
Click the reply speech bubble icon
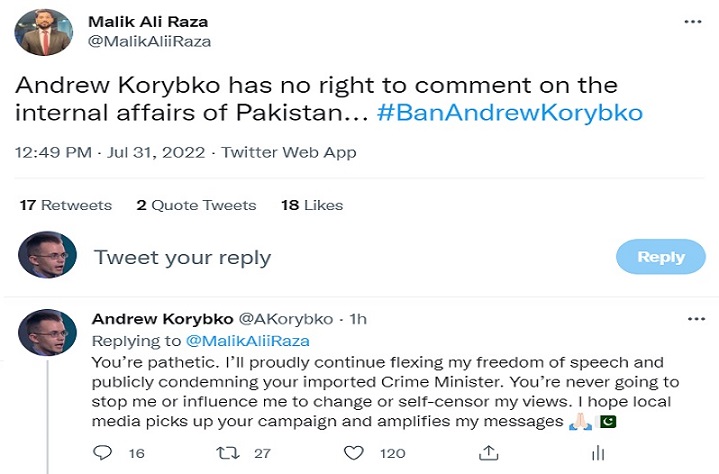[102, 453]
